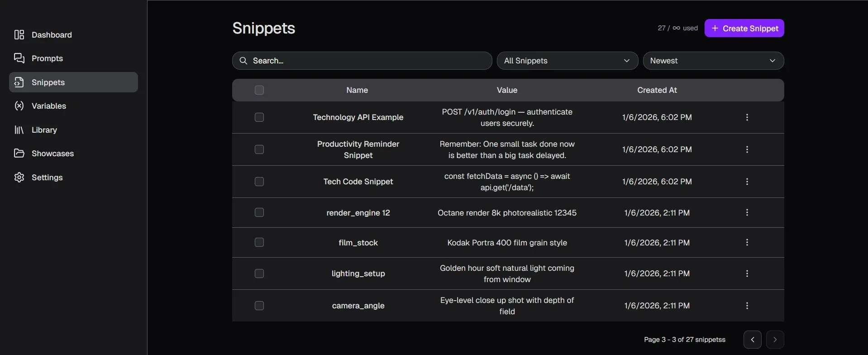This screenshot has height=355, width=868.
Task: Open the Prompts section
Action: (73, 58)
